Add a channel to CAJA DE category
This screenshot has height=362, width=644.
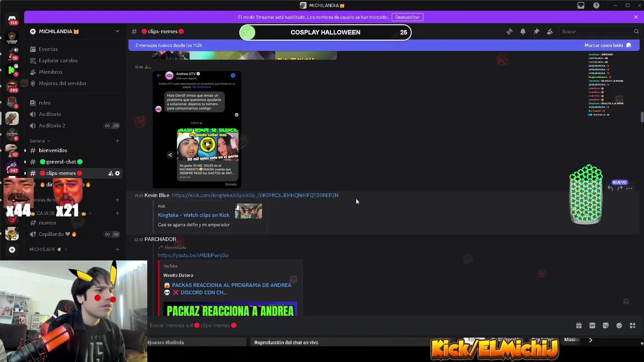coord(117,213)
